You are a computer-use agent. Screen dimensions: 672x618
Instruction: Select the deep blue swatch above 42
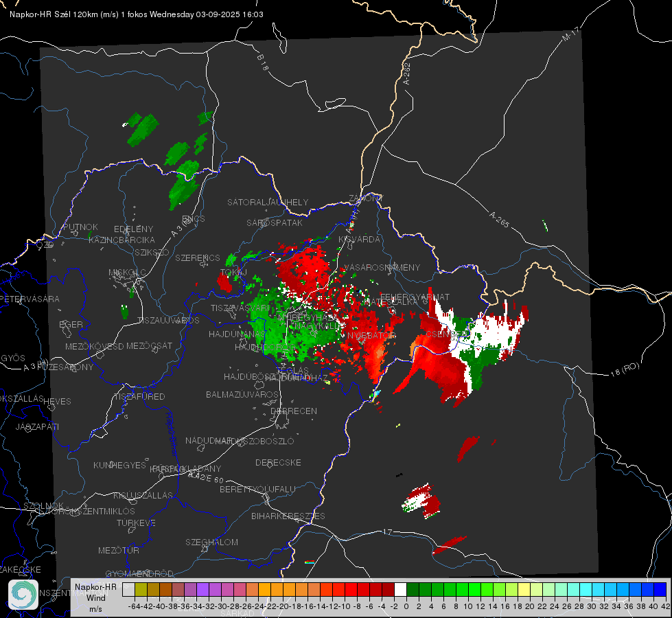click(x=660, y=589)
